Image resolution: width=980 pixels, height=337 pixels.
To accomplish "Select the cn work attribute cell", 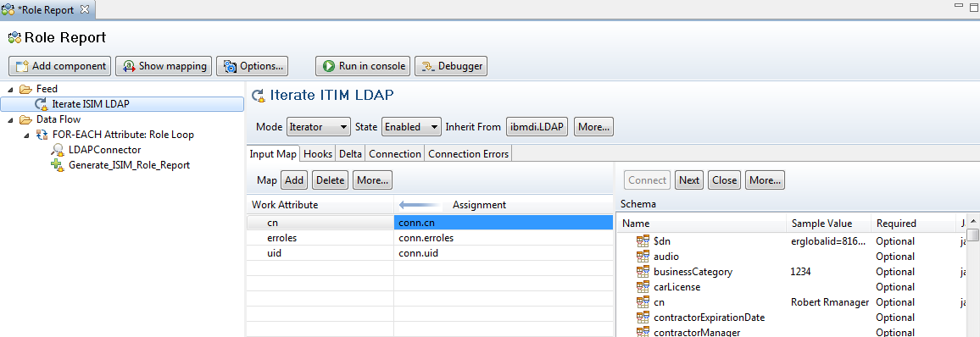I will 320,222.
